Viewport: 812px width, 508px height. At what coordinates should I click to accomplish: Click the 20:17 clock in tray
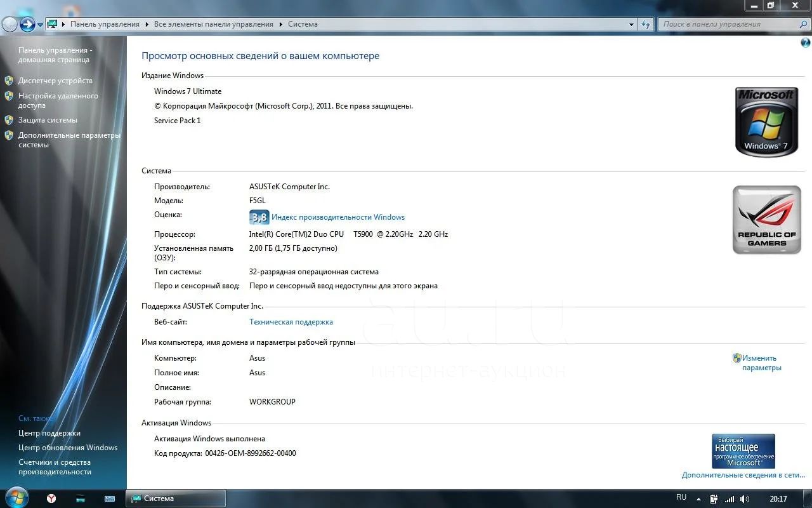click(778, 499)
